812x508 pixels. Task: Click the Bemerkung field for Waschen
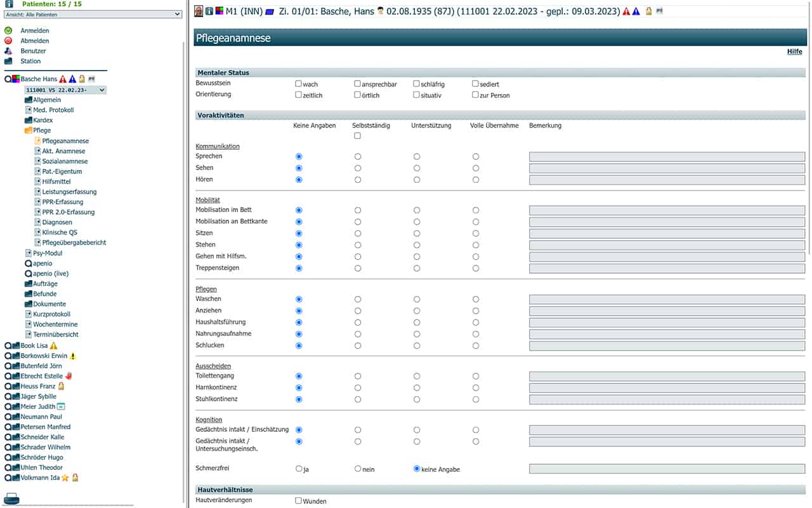(667, 299)
